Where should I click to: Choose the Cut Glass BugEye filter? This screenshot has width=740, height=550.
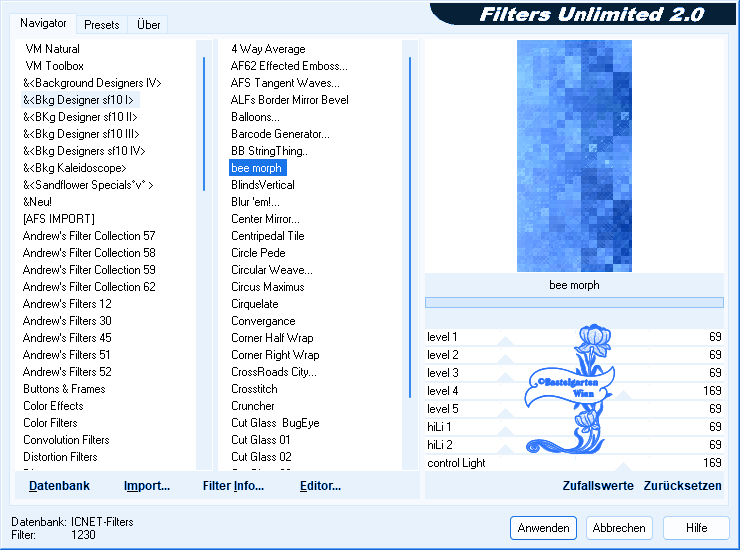point(275,423)
